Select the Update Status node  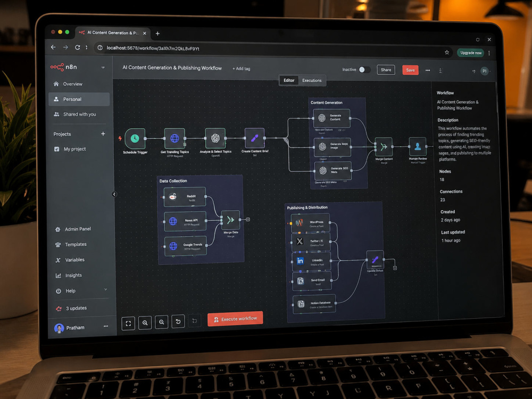[x=375, y=260]
